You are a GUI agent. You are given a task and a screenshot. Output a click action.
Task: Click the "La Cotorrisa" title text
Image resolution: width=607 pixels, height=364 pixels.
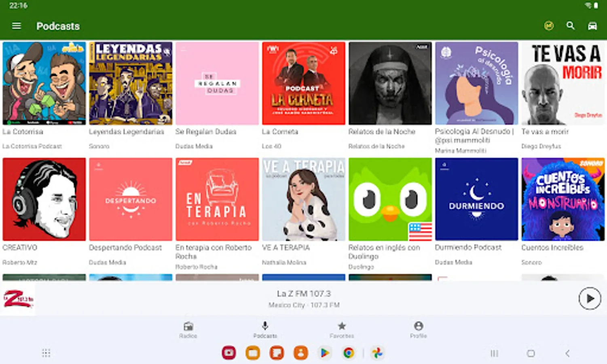23,131
